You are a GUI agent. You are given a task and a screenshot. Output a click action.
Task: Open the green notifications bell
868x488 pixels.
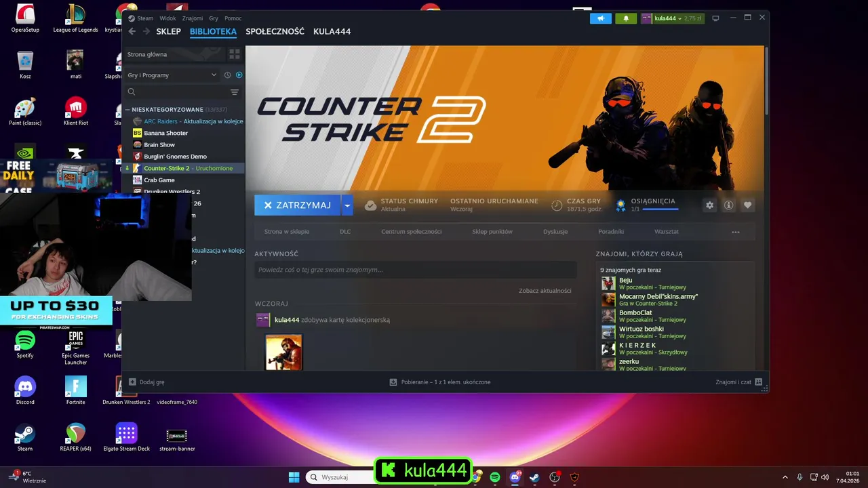coord(626,18)
